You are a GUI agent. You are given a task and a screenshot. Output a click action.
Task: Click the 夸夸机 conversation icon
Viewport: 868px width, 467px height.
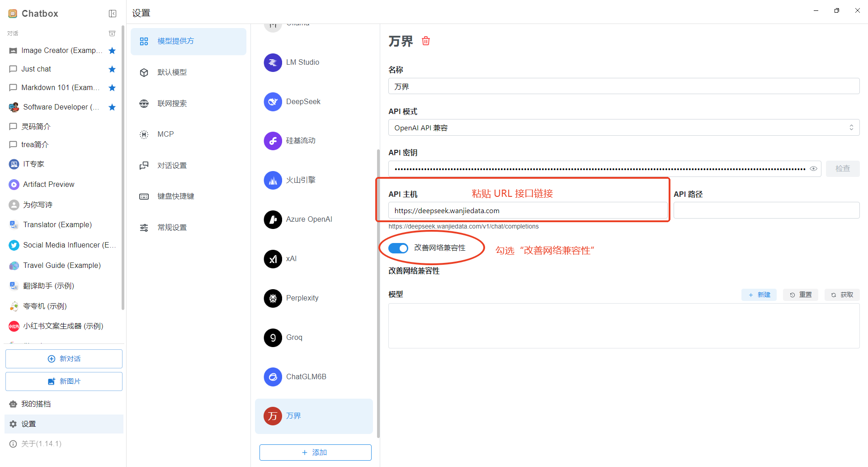pyautogui.click(x=14, y=306)
